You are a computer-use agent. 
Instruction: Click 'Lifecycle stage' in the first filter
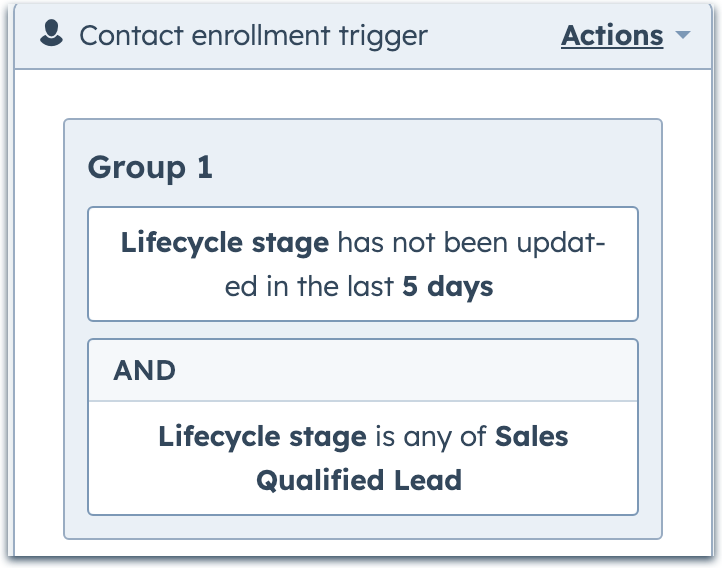[224, 243]
